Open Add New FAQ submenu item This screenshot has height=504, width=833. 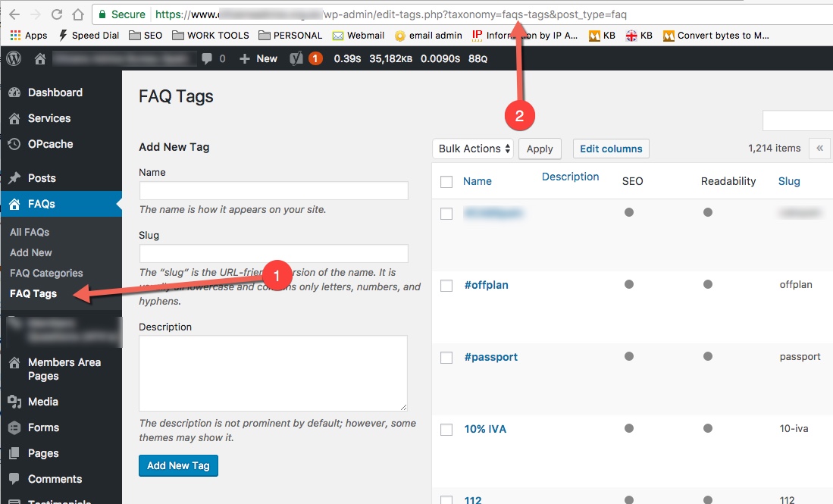(x=31, y=253)
